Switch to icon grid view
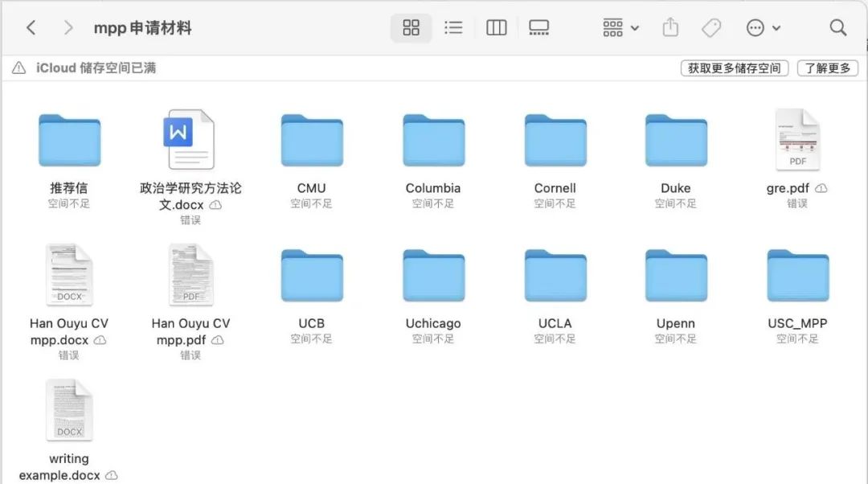 pos(411,27)
